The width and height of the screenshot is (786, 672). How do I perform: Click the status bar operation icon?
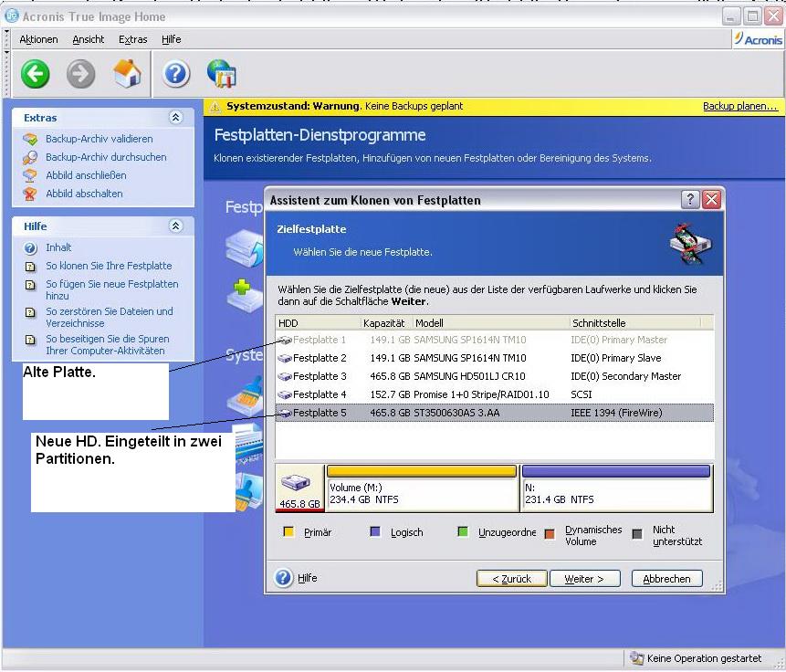[636, 658]
